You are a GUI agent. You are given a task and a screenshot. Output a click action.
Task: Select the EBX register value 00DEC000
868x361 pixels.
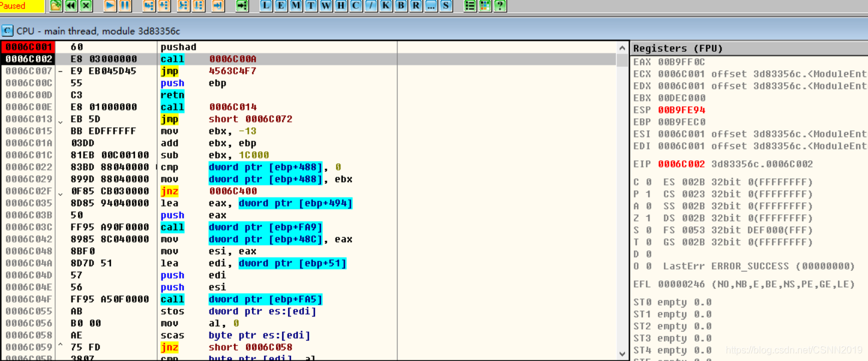tap(681, 98)
